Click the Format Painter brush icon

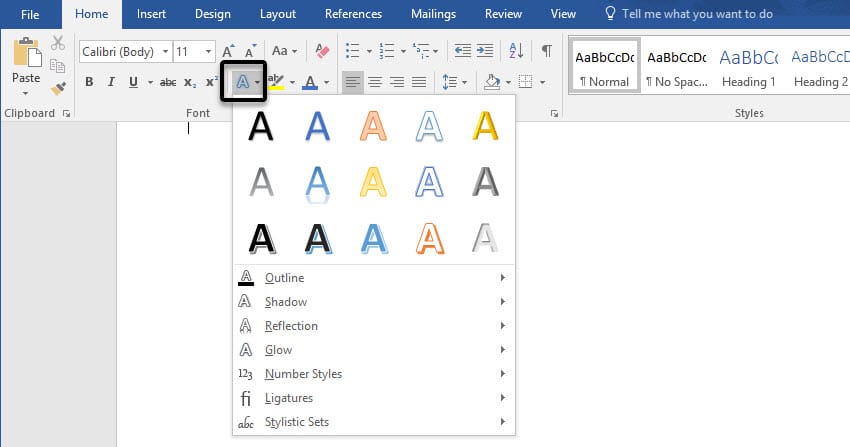pyautogui.click(x=58, y=88)
